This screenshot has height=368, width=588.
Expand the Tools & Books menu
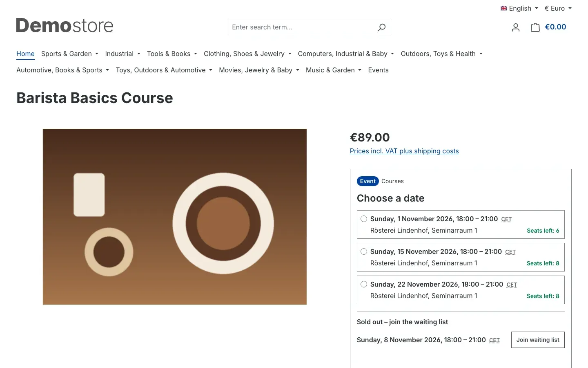pyautogui.click(x=172, y=54)
